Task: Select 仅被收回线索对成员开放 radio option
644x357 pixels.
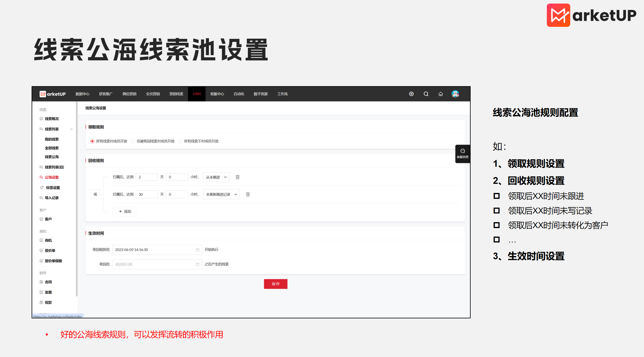Action: point(133,141)
